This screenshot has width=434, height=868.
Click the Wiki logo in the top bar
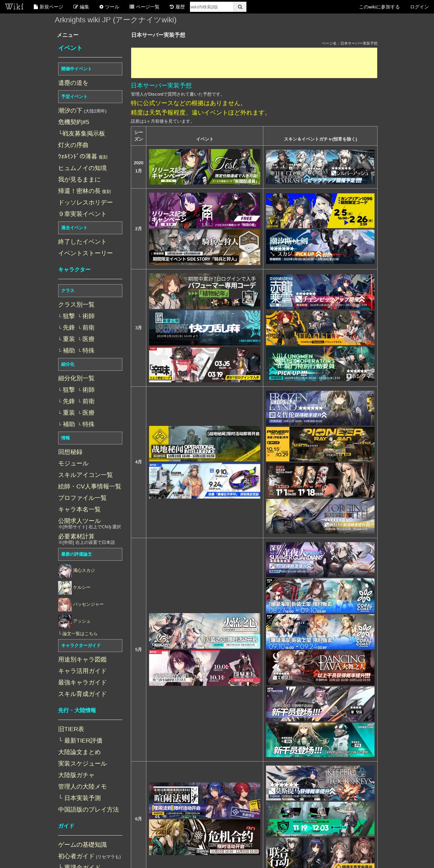(x=14, y=6)
